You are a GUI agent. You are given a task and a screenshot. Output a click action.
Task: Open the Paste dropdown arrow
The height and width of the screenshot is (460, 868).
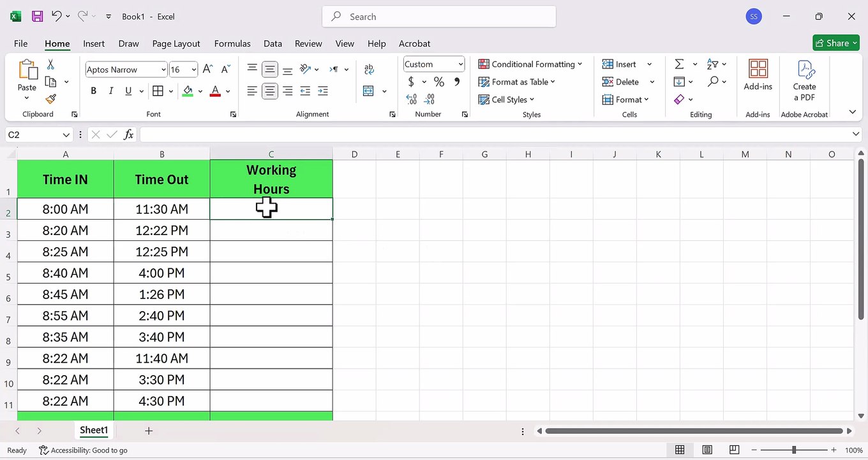click(27, 98)
